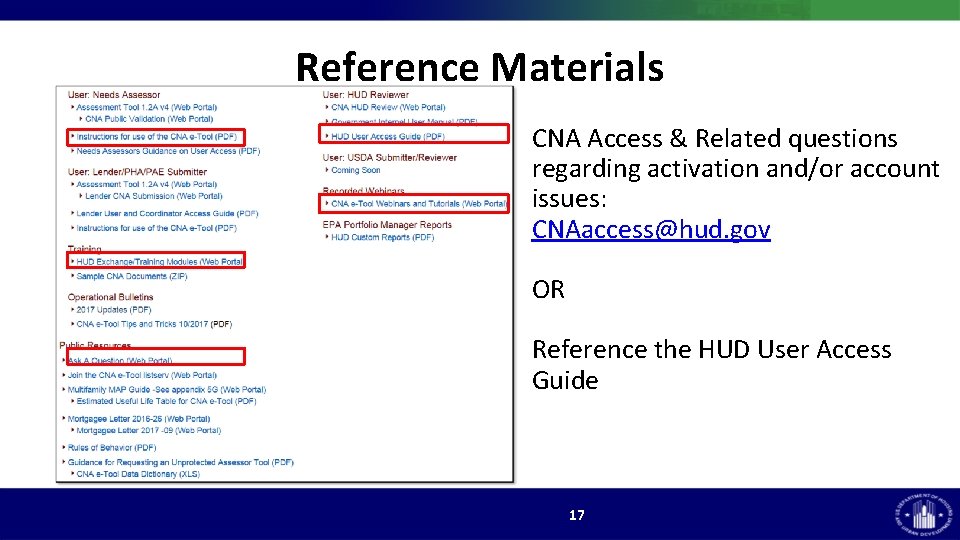Click the Coming Soon USDA item

point(356,170)
